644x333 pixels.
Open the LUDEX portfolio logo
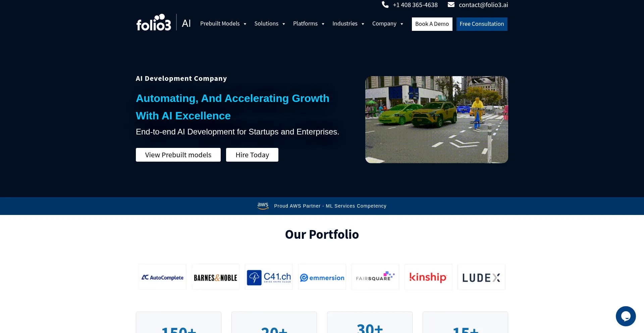(x=481, y=277)
